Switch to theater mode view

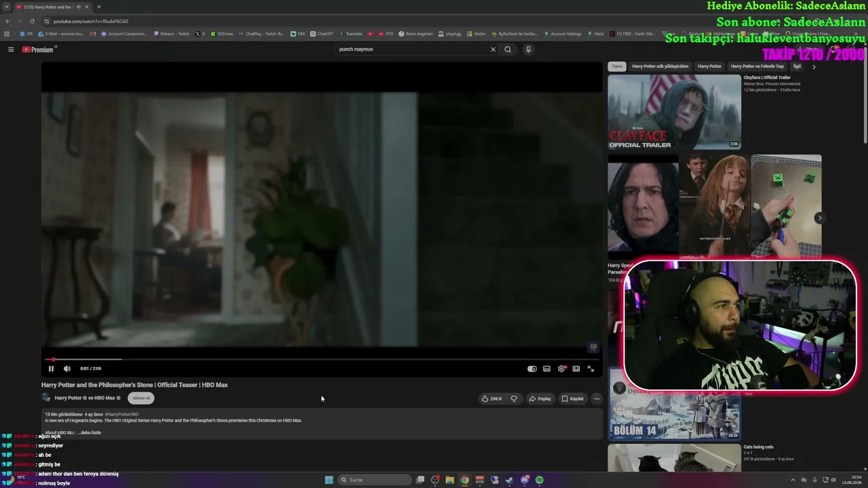pyautogui.click(x=576, y=369)
